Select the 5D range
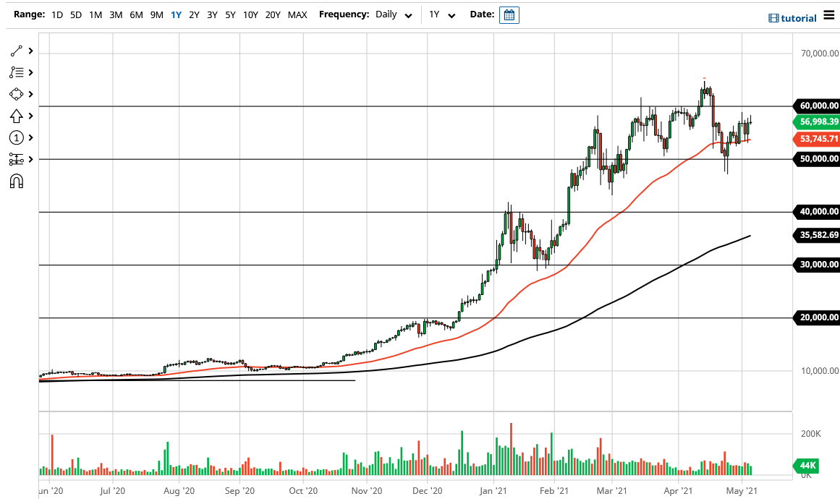Viewport: 840px width, 504px height. tap(75, 14)
